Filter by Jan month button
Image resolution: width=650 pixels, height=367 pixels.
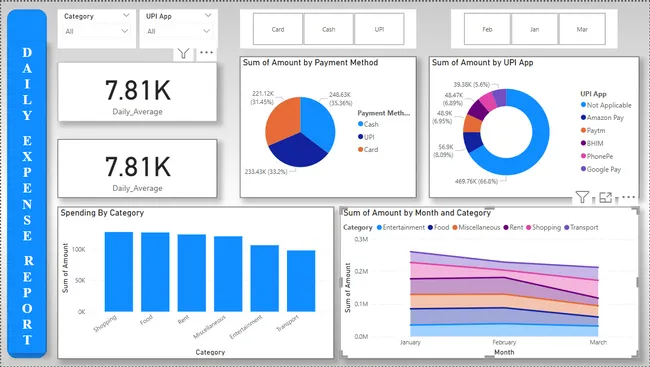535,29
